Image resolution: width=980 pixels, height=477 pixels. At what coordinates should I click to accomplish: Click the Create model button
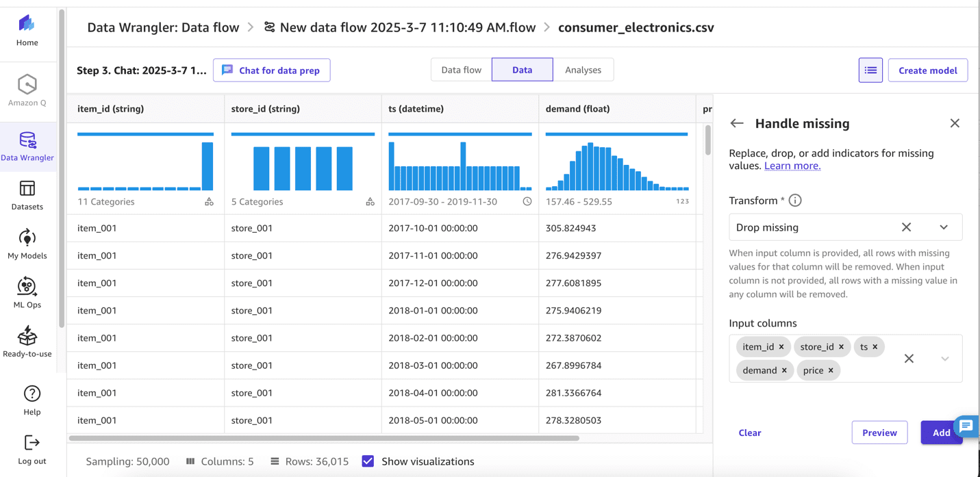point(928,70)
